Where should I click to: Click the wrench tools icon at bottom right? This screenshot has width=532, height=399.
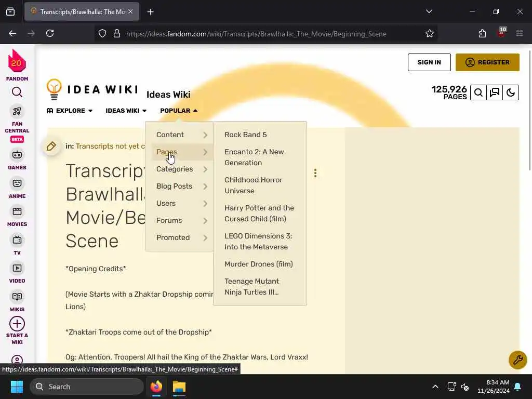pos(518,360)
